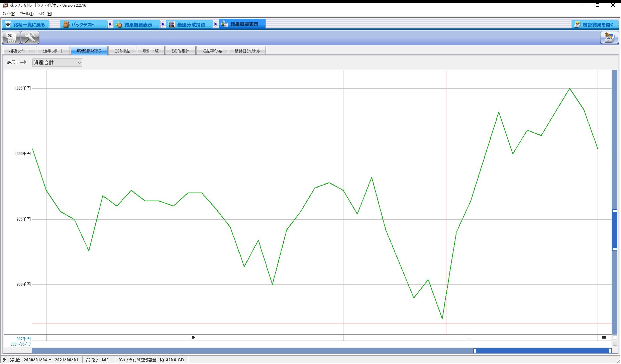Click the CSV export icon
The height and width of the screenshot is (364, 621).
11,38
